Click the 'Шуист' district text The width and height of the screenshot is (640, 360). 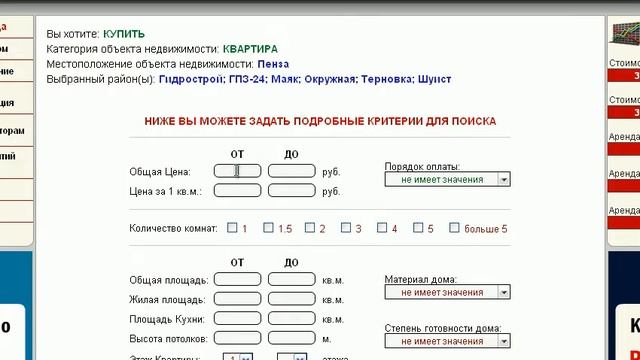click(x=434, y=79)
